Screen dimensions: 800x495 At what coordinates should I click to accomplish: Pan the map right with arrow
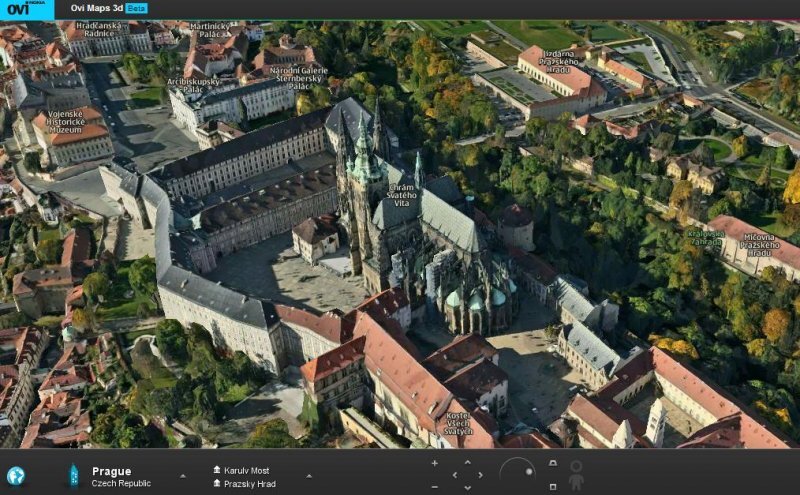[482, 475]
